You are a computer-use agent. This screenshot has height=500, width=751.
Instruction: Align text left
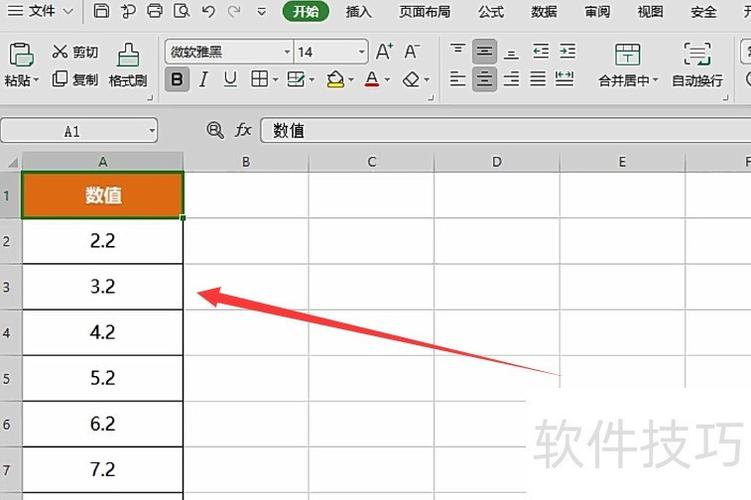[458, 79]
